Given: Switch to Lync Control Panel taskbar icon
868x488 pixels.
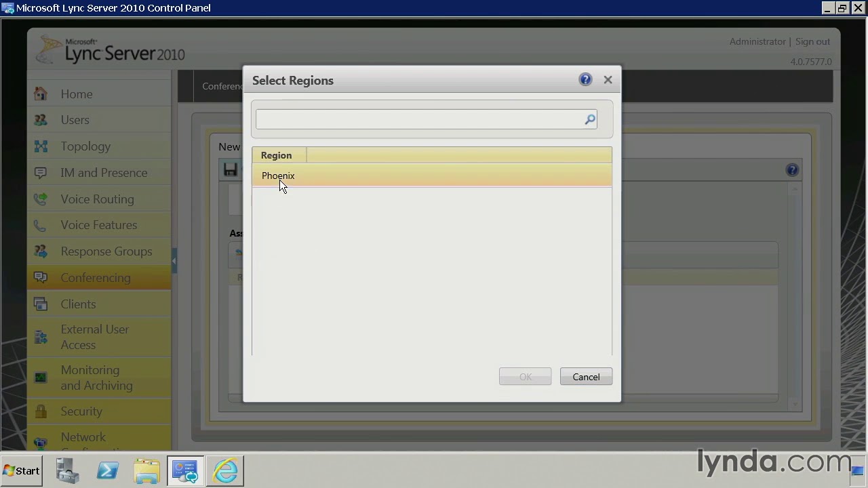Looking at the screenshot, I should 185,470.
